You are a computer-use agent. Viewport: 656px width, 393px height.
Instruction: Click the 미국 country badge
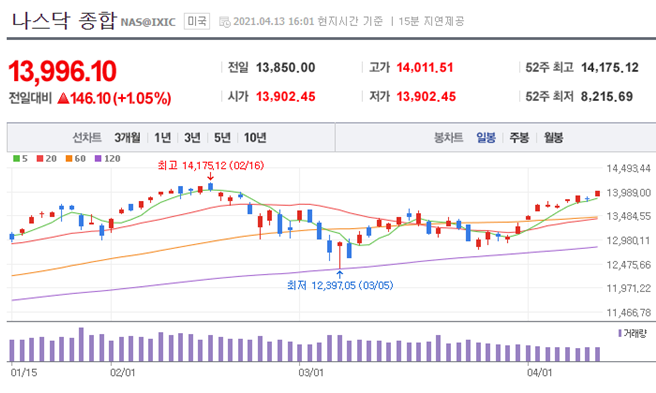coord(197,21)
